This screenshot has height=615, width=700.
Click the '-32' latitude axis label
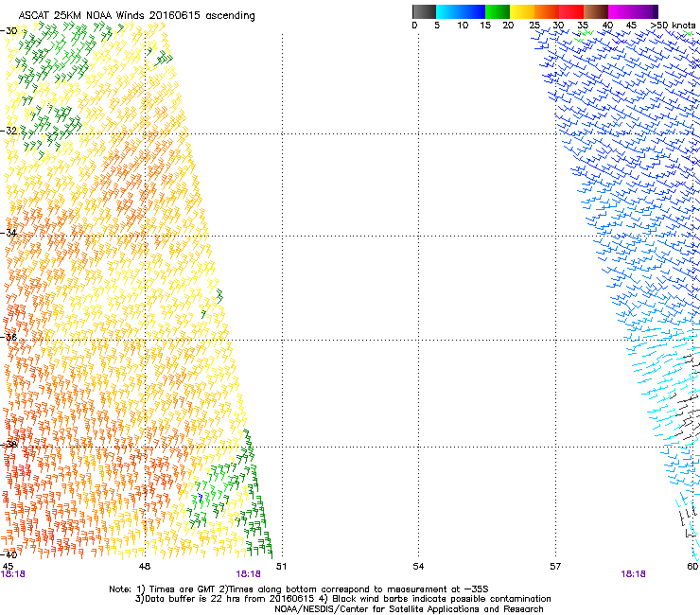click(9, 131)
